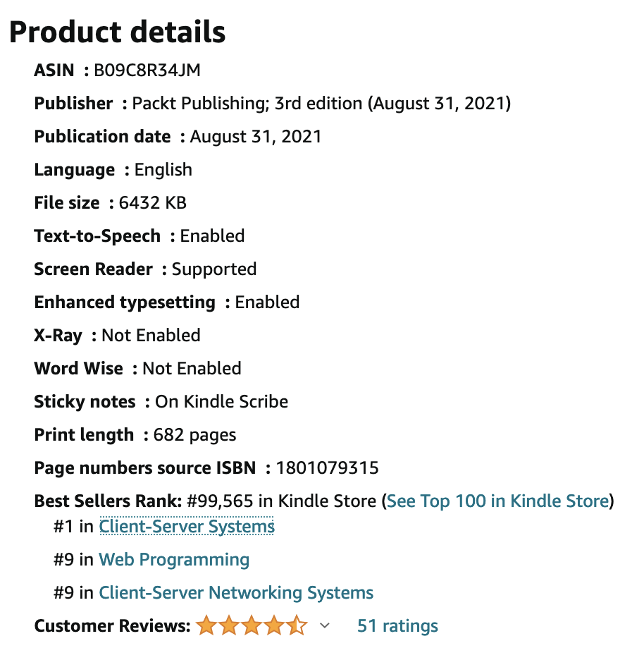Screen dimensions: 644x660
Task: Click the Best Sellers Rank label
Action: coord(108,501)
